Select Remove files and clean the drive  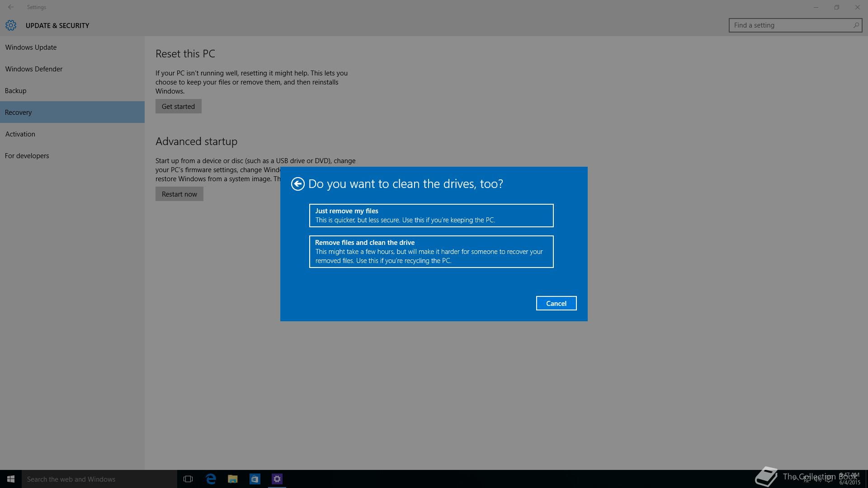(431, 252)
